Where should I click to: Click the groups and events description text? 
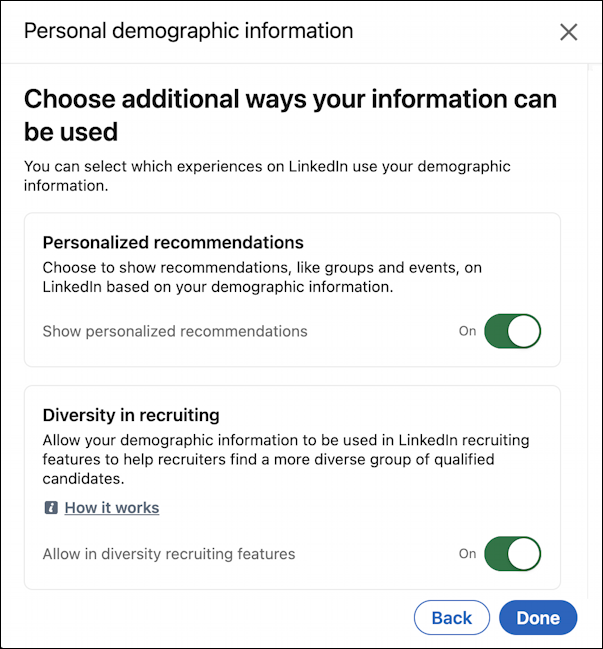pyautogui.click(x=262, y=277)
